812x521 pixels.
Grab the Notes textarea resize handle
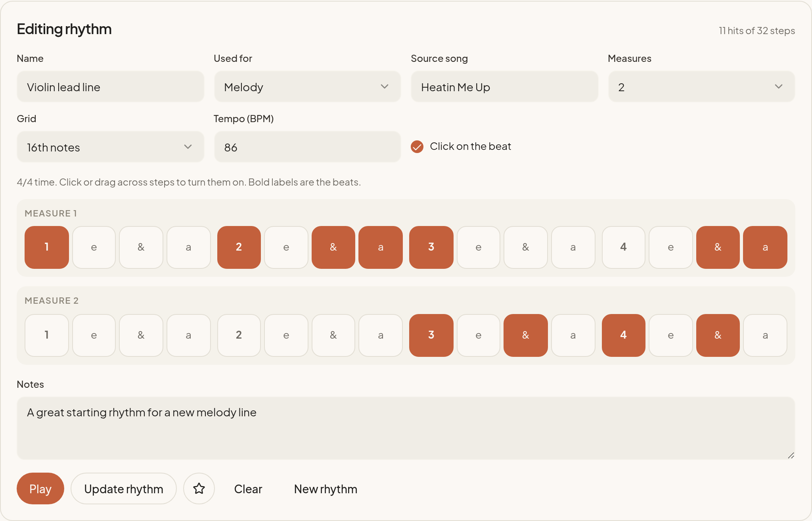click(x=791, y=456)
